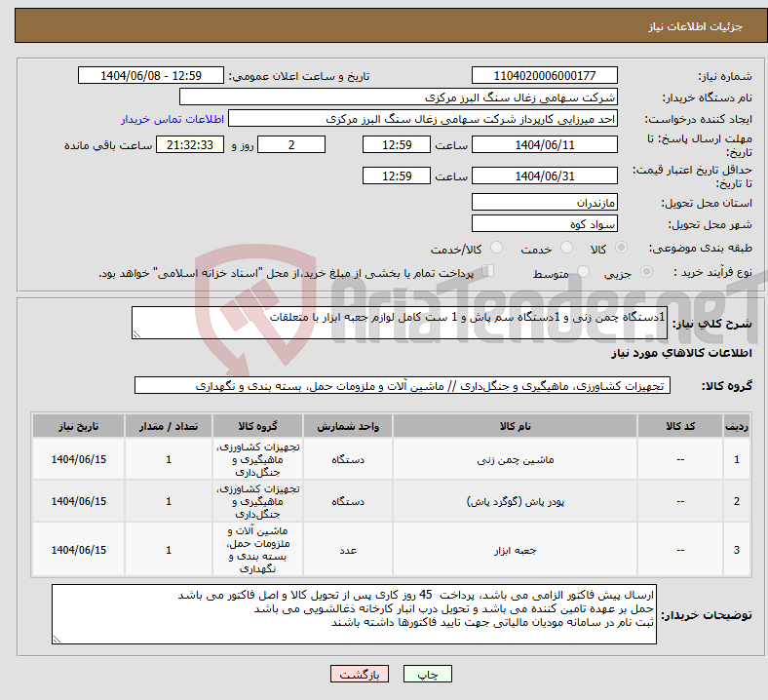Select the کالا radio button
Image resolution: width=768 pixels, height=700 pixels.
click(x=621, y=248)
